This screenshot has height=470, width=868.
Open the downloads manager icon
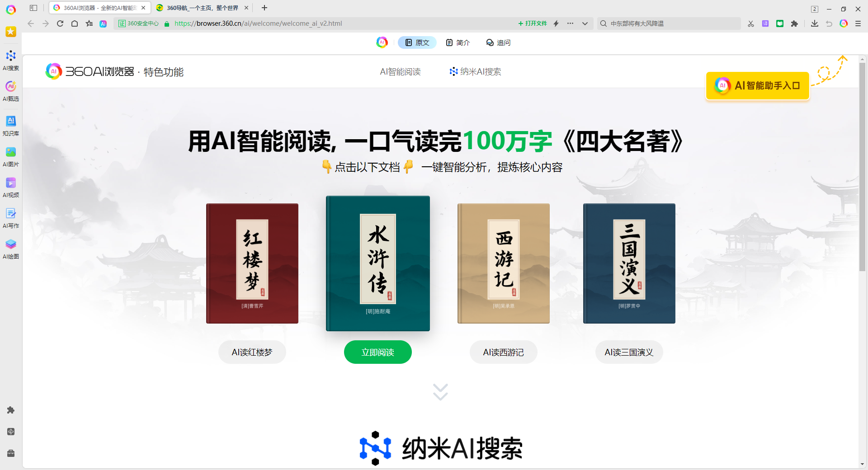[815, 23]
